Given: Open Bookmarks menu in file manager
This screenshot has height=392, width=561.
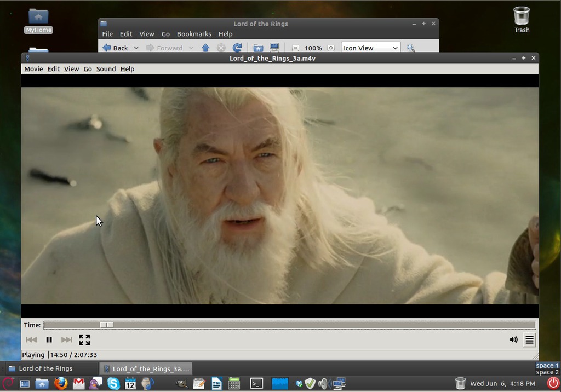Looking at the screenshot, I should point(194,34).
